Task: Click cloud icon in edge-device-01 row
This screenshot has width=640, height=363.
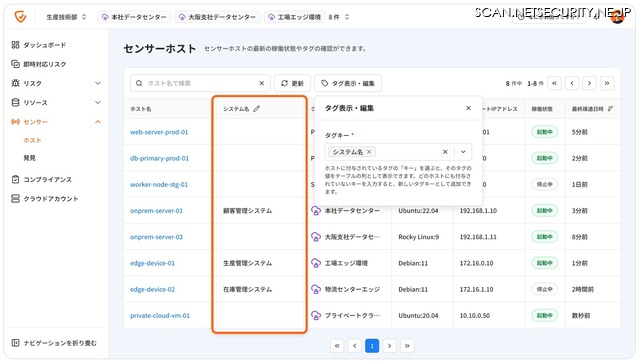Action: pyautogui.click(x=316, y=263)
